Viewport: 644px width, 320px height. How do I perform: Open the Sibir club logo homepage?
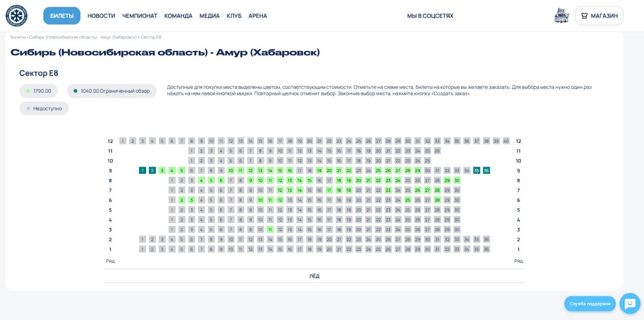pos(17,16)
